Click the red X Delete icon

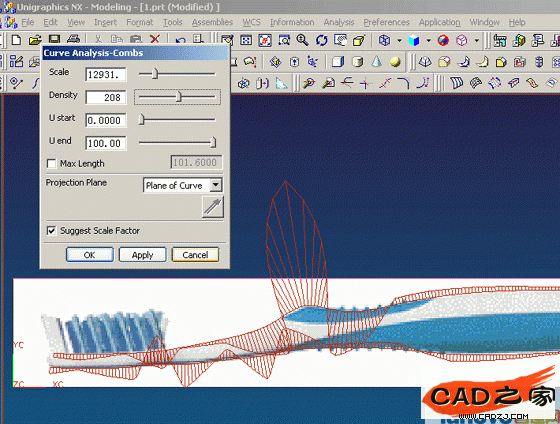point(155,40)
